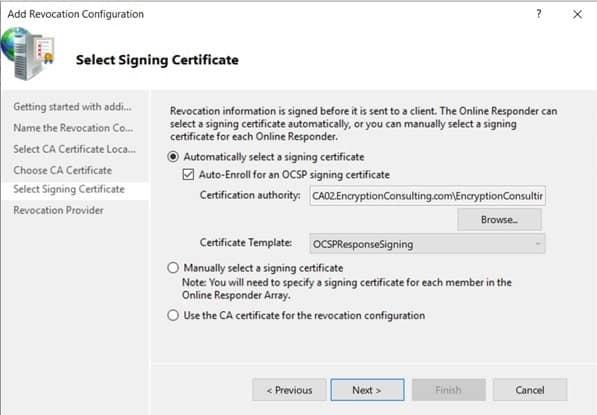Jump to Select CA Certificate Location step

(74, 149)
